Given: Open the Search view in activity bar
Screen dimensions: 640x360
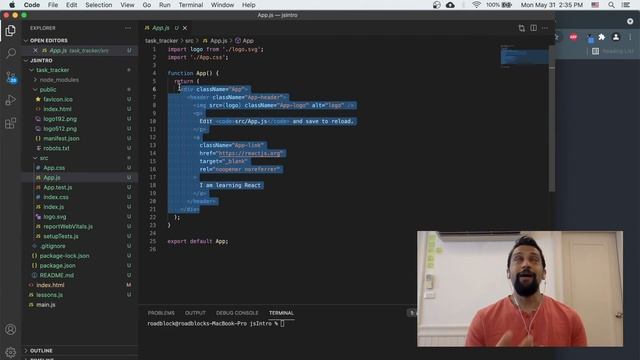Looking at the screenshot, I should (x=11, y=53).
